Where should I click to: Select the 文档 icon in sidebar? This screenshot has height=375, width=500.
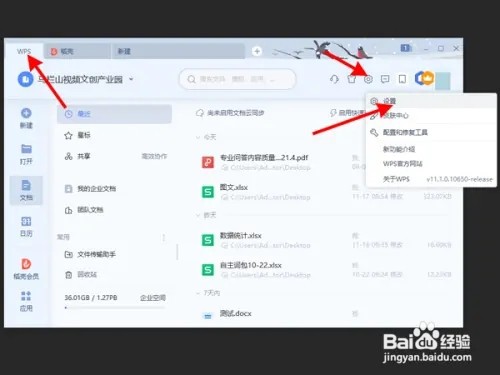click(26, 185)
